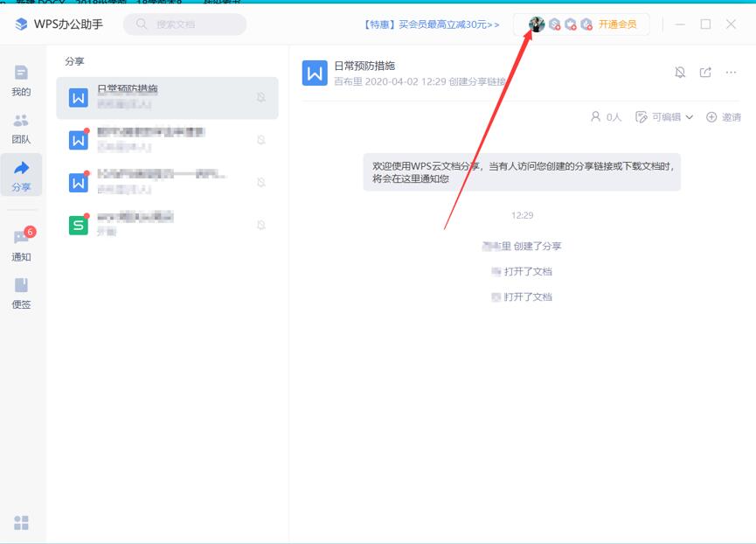Expand the 可编辑 permission dropdown
The height and width of the screenshot is (544, 756).
pyautogui.click(x=664, y=117)
